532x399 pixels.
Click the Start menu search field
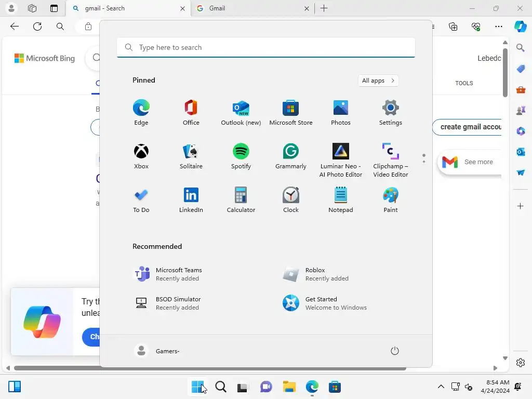266,47
